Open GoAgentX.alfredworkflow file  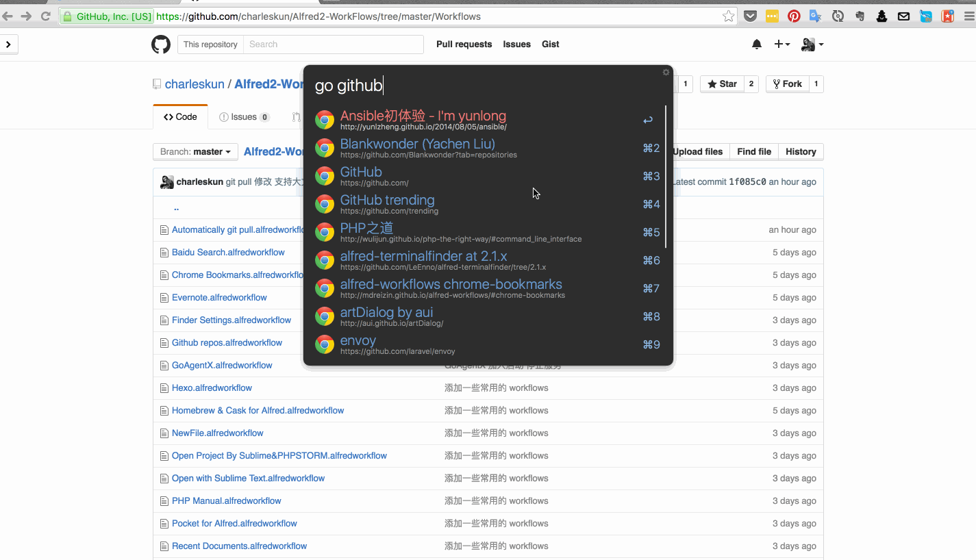[222, 366]
